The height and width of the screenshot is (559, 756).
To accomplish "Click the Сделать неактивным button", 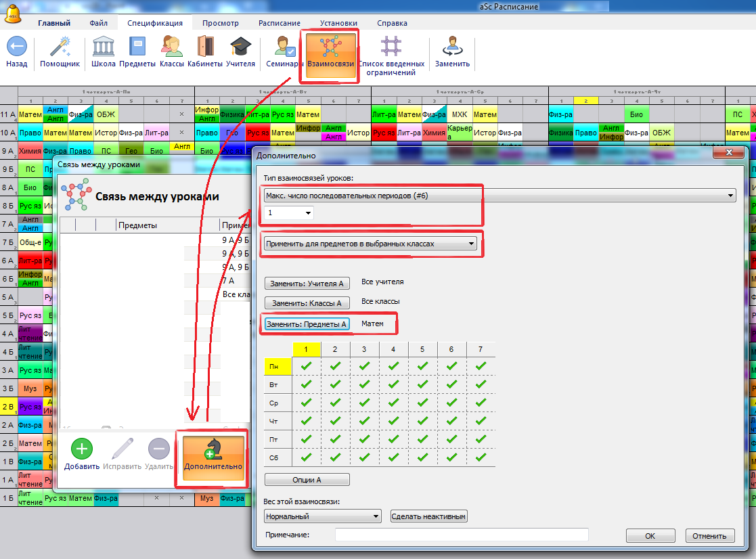I will tap(429, 516).
